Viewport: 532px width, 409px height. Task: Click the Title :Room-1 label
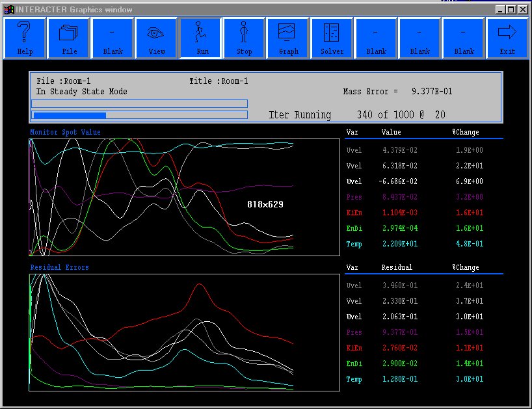pyautogui.click(x=219, y=81)
